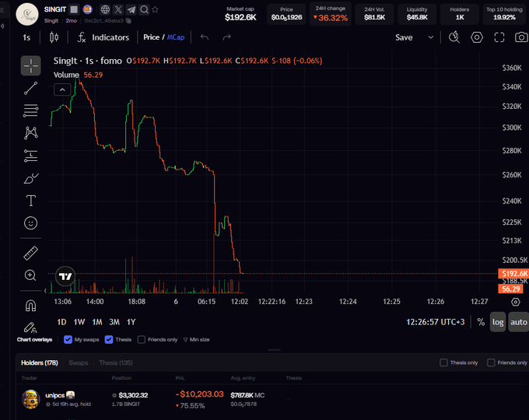Expand the Save layout dropdown arrow

(x=430, y=37)
